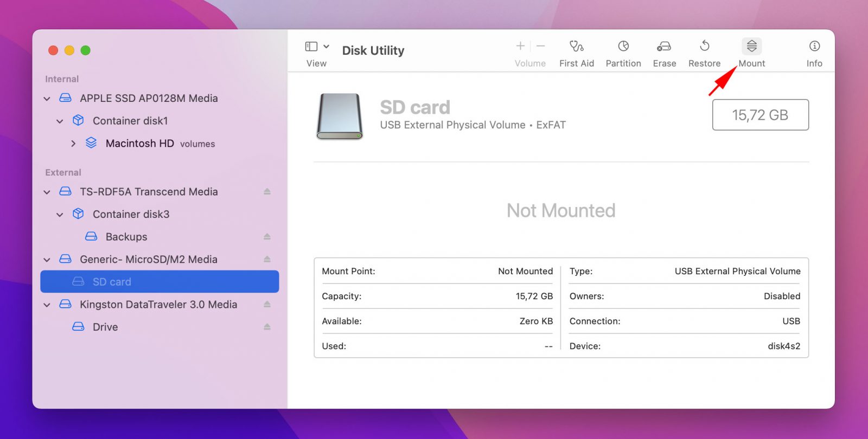The image size is (868, 439).
Task: Select Container disk1 in sidebar
Action: click(x=159, y=120)
